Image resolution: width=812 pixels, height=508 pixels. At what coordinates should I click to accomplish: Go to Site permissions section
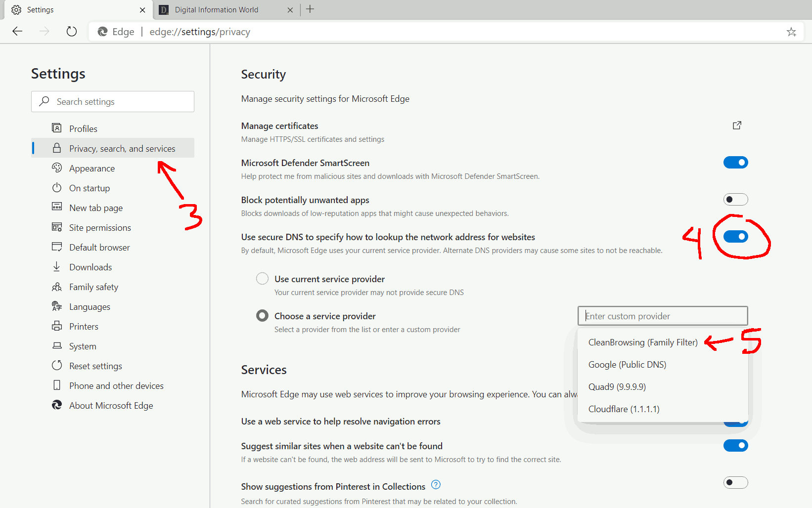pyautogui.click(x=100, y=228)
